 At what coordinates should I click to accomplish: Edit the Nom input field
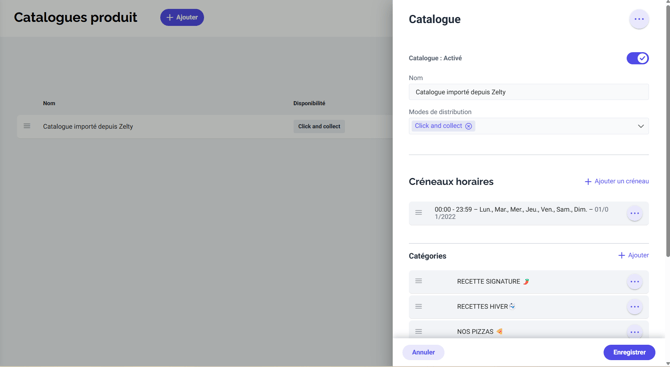tap(529, 92)
